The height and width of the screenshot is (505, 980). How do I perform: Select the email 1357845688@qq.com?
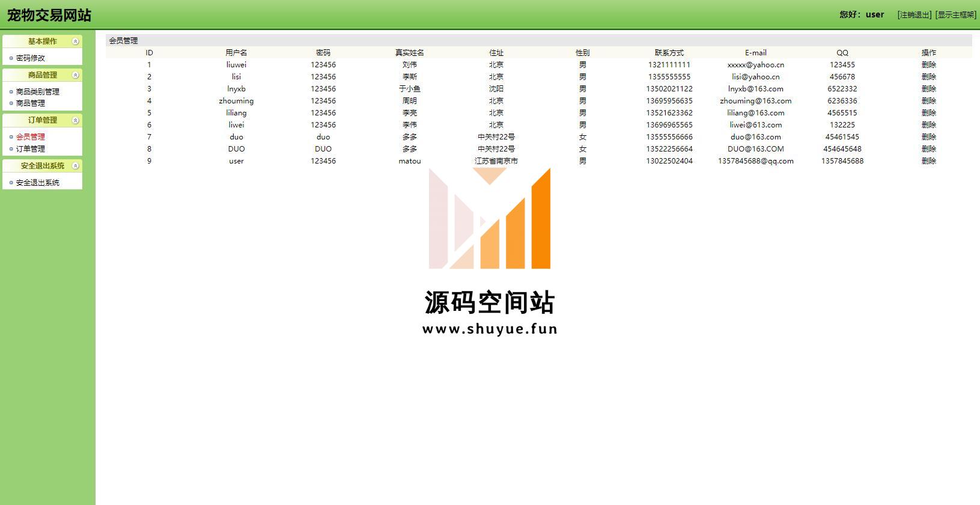pos(756,161)
